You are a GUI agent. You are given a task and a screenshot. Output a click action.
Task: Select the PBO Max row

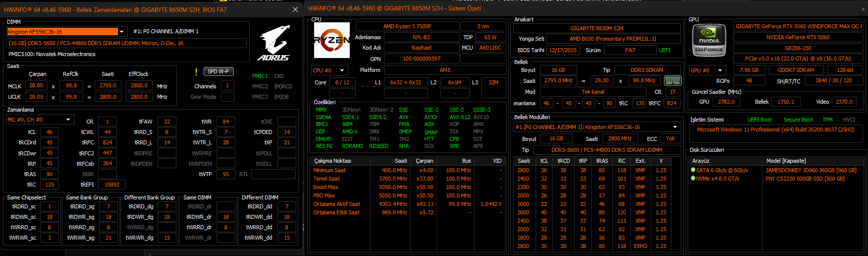[x=407, y=195]
